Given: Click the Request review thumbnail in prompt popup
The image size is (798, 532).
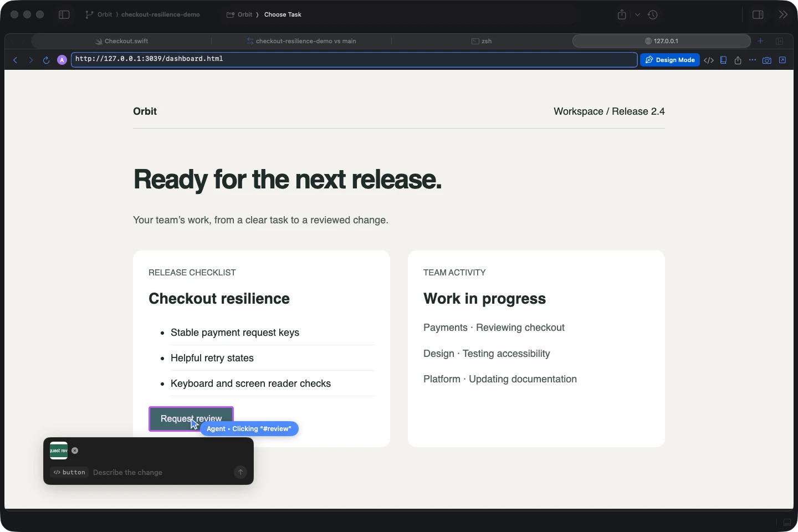Looking at the screenshot, I should pos(59,451).
